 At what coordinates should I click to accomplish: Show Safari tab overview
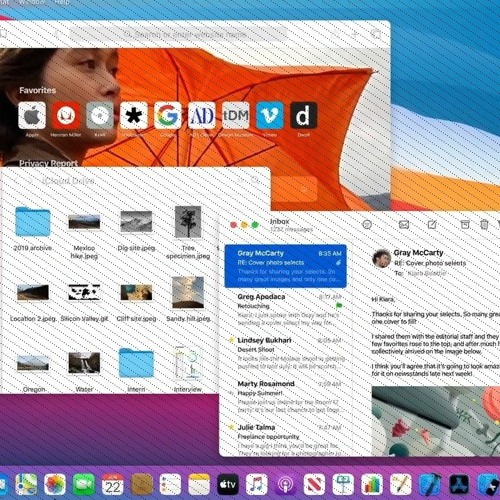(376, 34)
